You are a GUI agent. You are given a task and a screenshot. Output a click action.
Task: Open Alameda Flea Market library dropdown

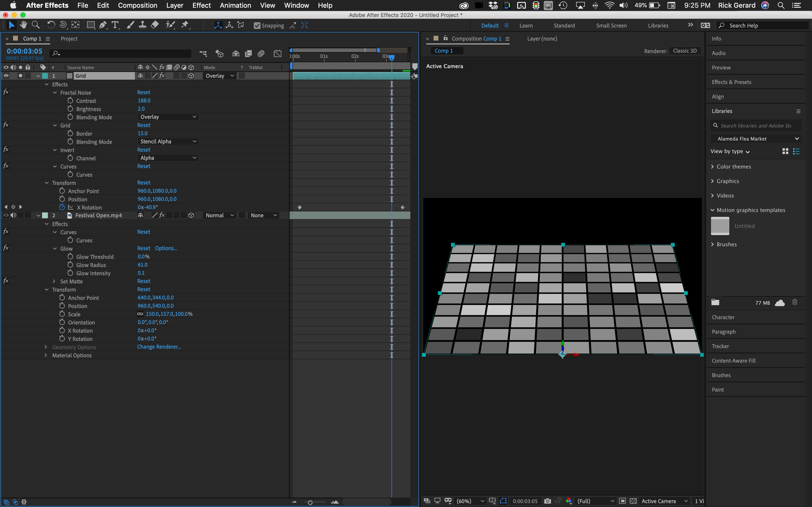tap(755, 139)
